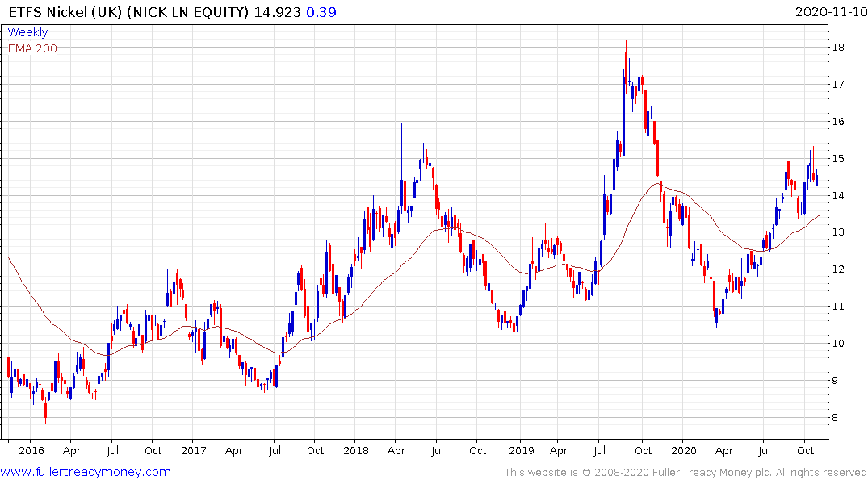Click the 12 price axis label

point(838,269)
